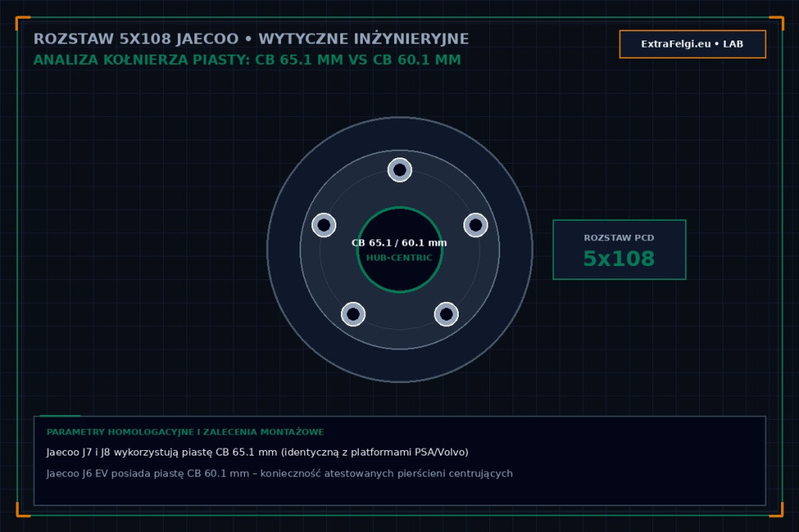Click the HUB-CENTRIC label in center bore
The image size is (799, 532).
click(399, 258)
